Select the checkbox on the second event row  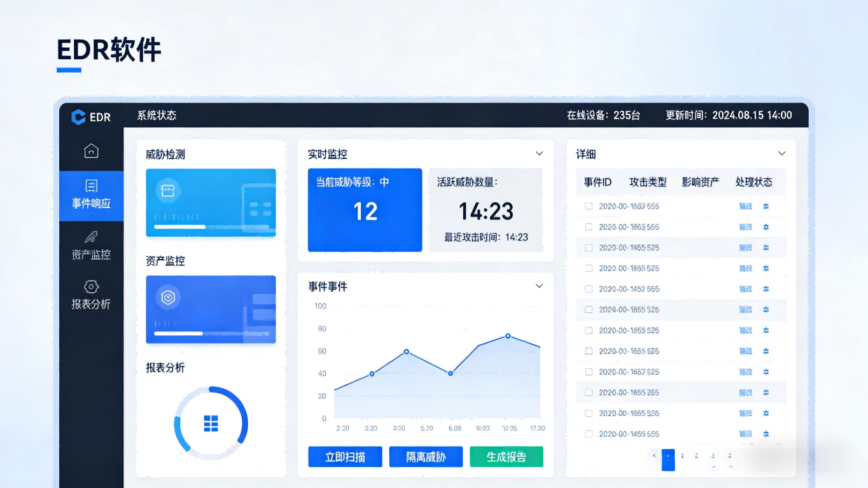588,227
